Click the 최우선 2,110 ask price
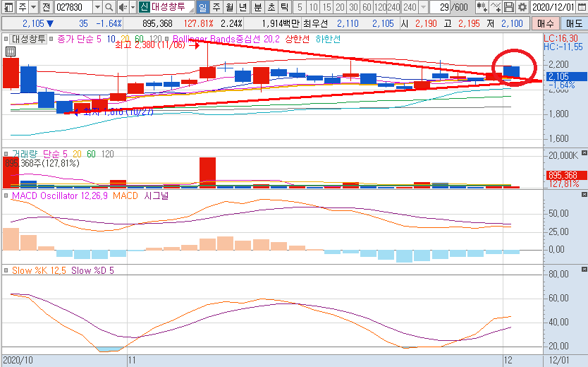588x367 pixels. [x=348, y=23]
